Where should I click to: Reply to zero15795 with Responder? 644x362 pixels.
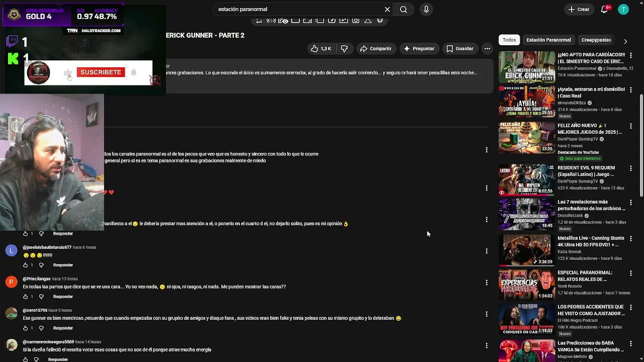[x=63, y=328]
